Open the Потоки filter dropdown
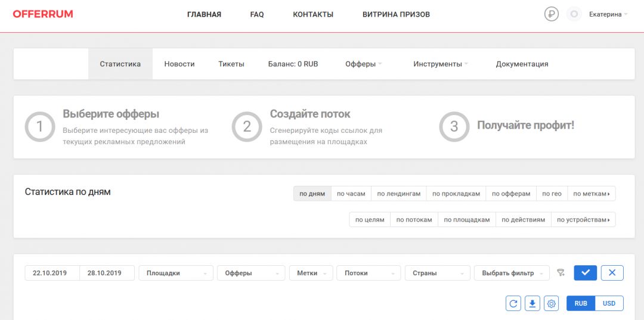This screenshot has width=644, height=320. pos(369,273)
